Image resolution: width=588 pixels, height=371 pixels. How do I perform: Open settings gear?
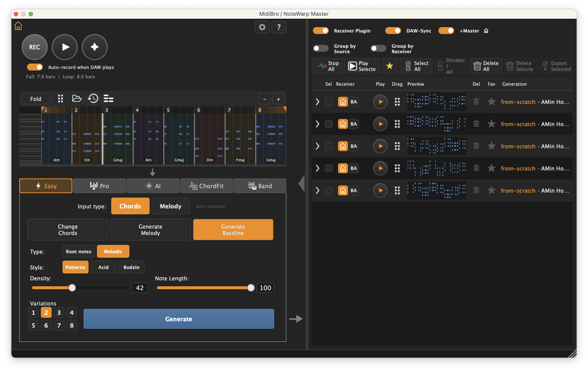[262, 27]
